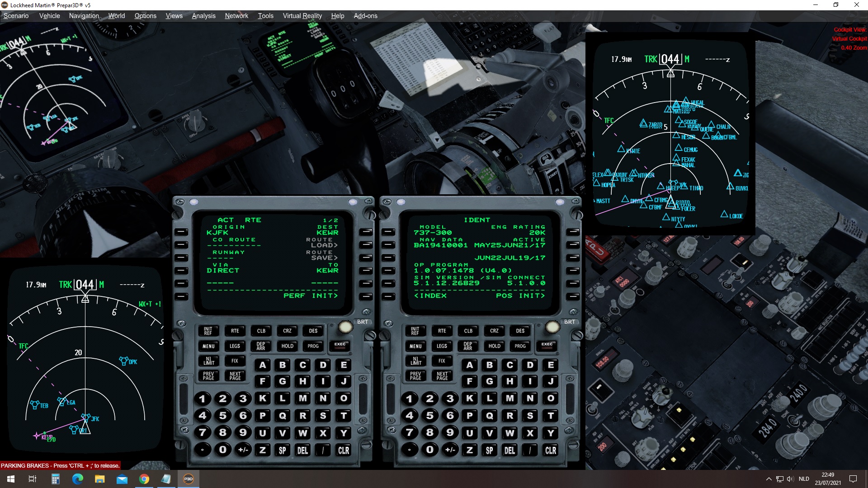Open the Views menu

tap(174, 16)
